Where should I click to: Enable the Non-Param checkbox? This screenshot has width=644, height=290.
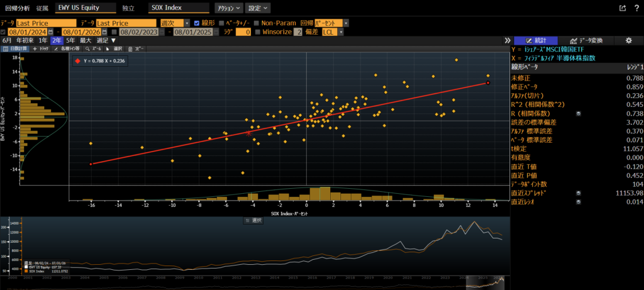[x=257, y=23]
